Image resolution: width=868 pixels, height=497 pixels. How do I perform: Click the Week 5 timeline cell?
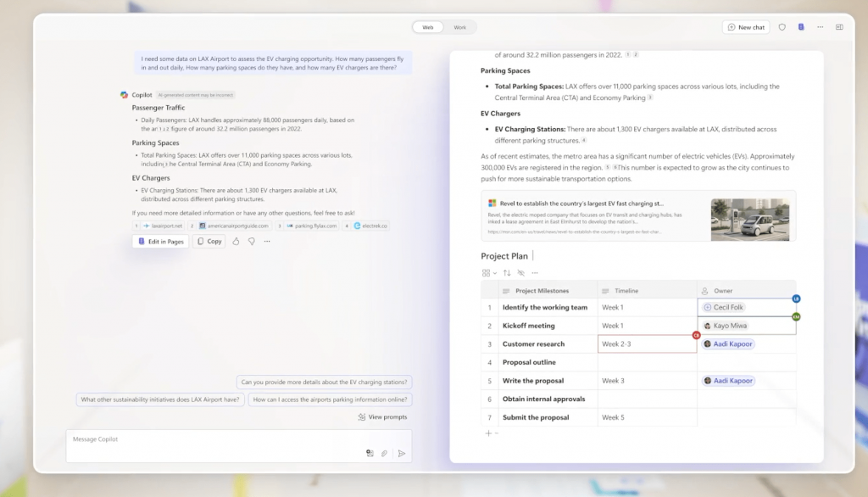647,417
